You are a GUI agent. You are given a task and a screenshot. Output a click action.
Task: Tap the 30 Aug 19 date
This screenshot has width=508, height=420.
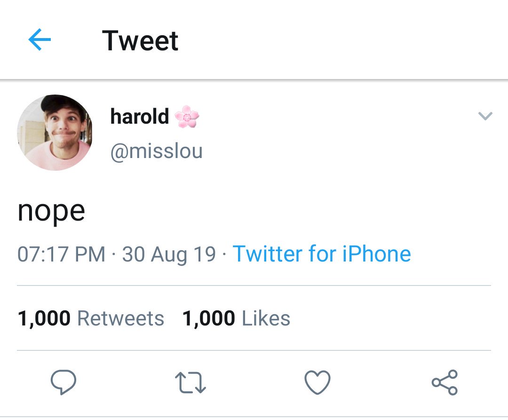pos(169,254)
